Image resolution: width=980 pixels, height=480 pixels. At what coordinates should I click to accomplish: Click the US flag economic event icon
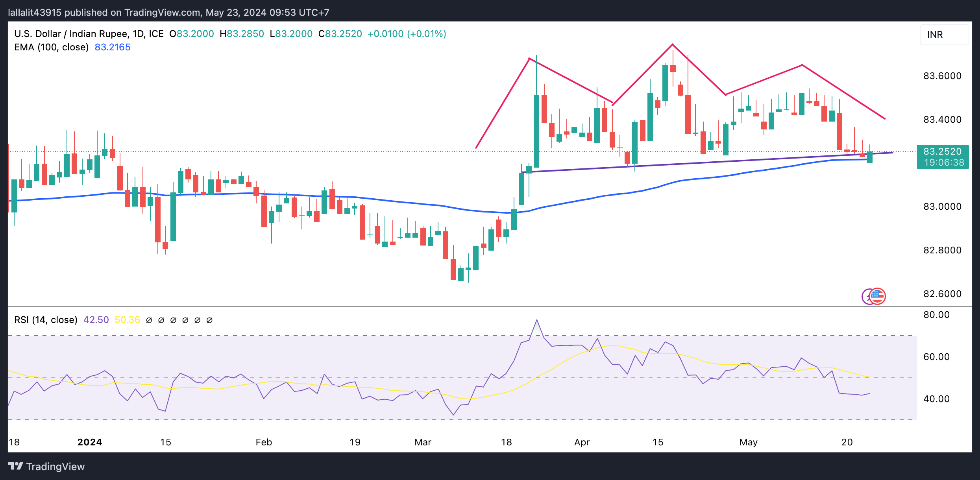click(x=878, y=296)
